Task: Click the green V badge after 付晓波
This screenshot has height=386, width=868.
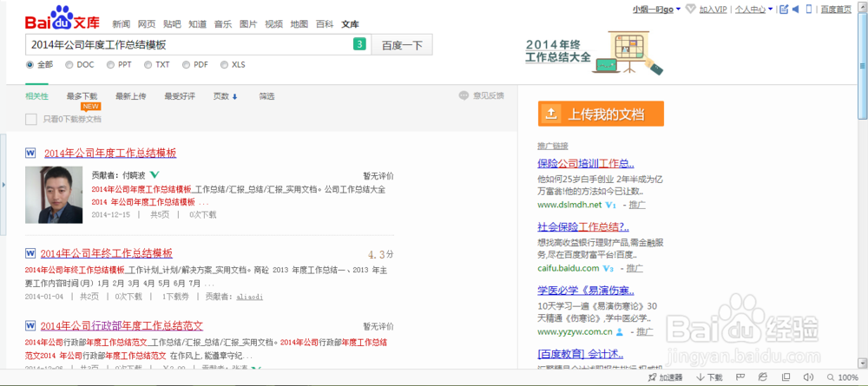Action: pos(155,175)
